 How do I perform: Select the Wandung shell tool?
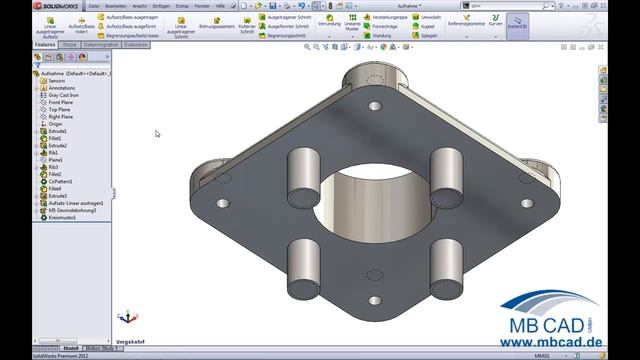coord(377,36)
